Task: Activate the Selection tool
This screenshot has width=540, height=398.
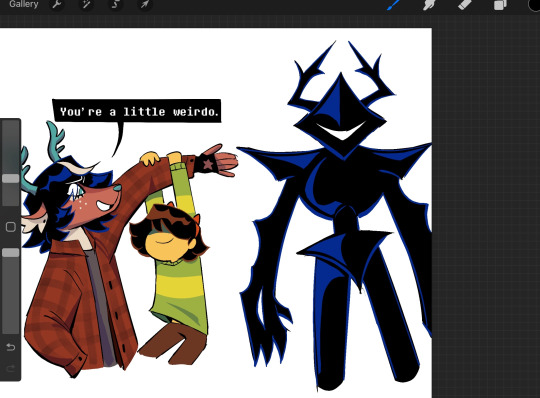Action: pos(116,4)
